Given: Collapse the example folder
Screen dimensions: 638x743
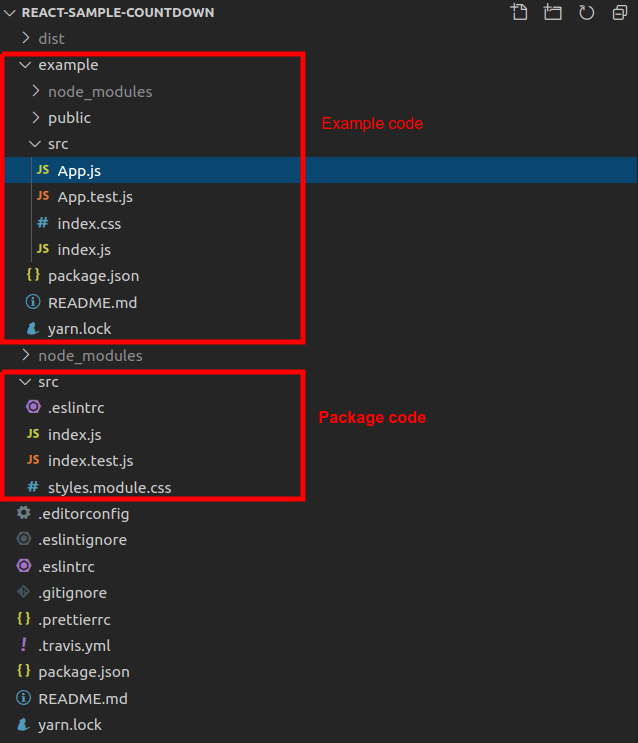Looking at the screenshot, I should pos(25,65).
